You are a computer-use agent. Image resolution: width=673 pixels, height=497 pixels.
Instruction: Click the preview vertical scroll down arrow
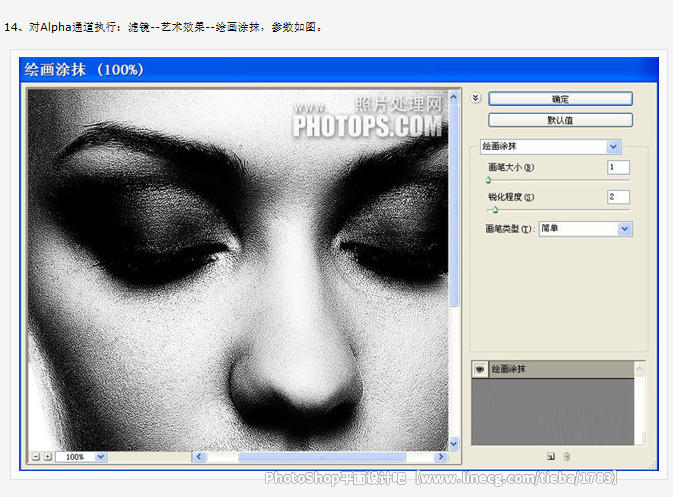(454, 444)
